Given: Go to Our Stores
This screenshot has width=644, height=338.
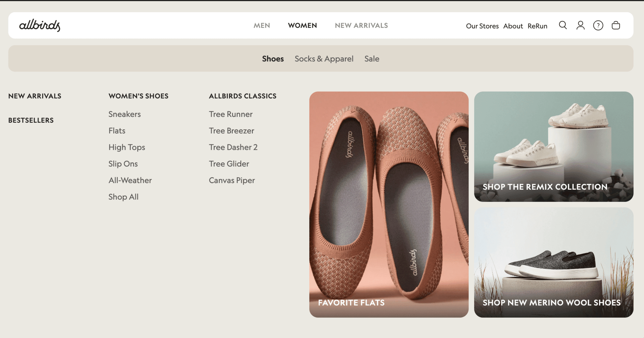Looking at the screenshot, I should point(482,26).
